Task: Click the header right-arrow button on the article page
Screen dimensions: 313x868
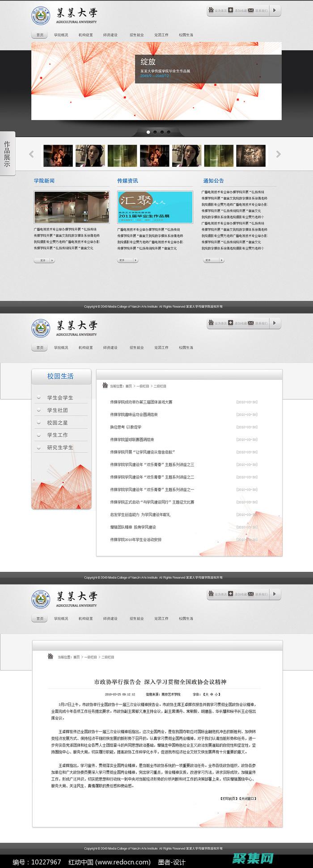Action: (275, 594)
